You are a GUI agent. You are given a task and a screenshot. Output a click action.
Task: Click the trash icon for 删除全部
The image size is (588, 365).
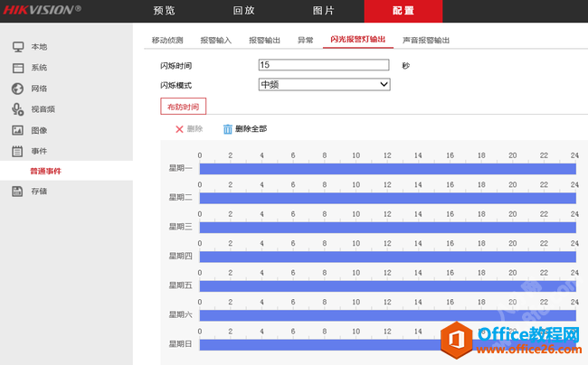tap(228, 129)
